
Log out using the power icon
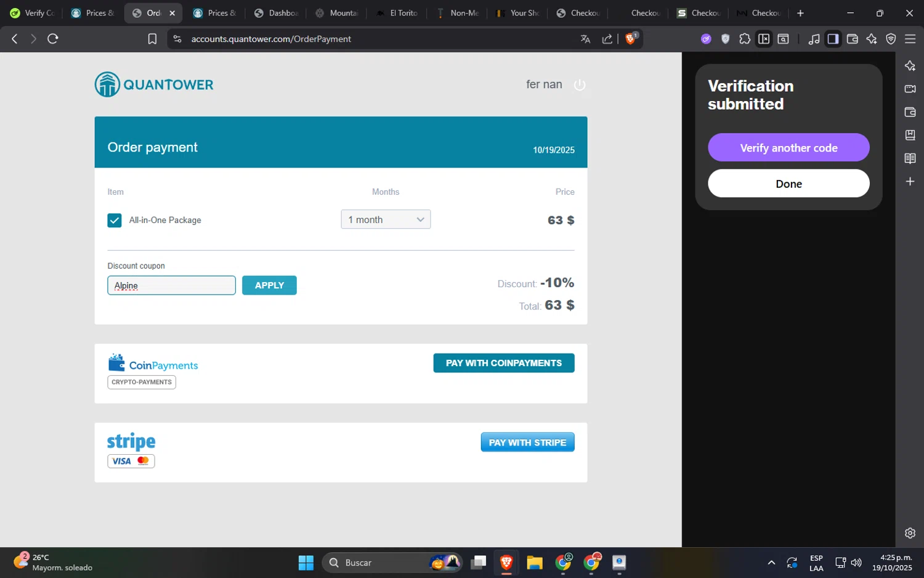click(580, 84)
